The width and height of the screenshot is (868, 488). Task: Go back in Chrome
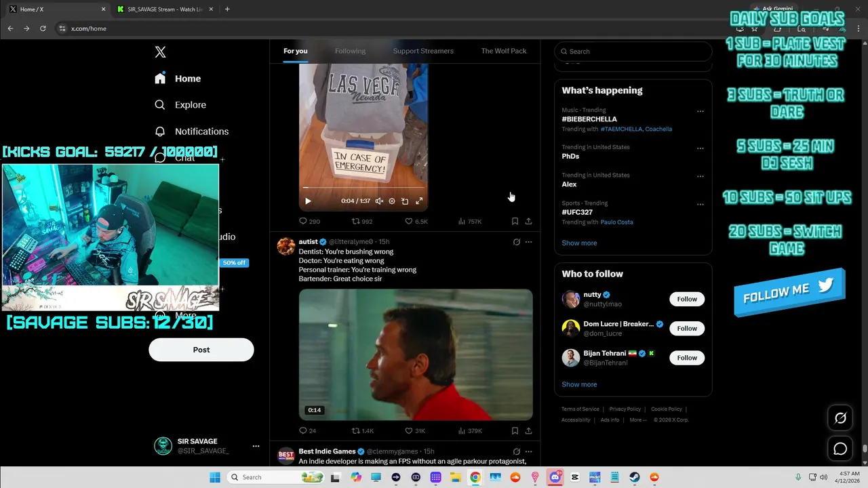point(10,28)
